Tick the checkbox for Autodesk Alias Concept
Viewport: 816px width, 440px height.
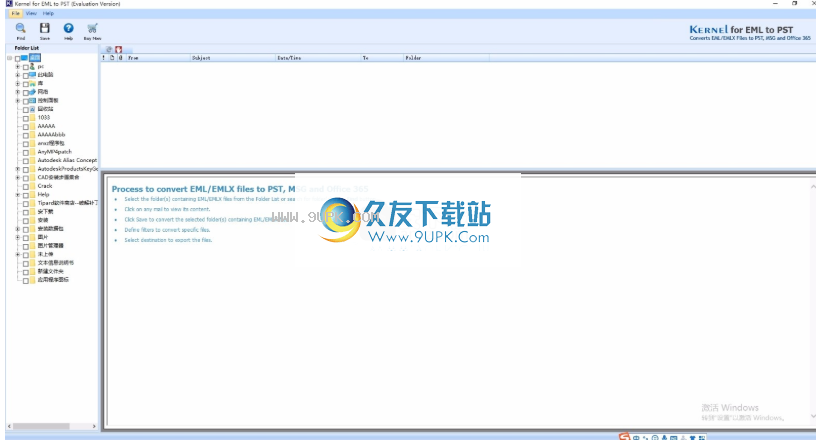coord(26,161)
